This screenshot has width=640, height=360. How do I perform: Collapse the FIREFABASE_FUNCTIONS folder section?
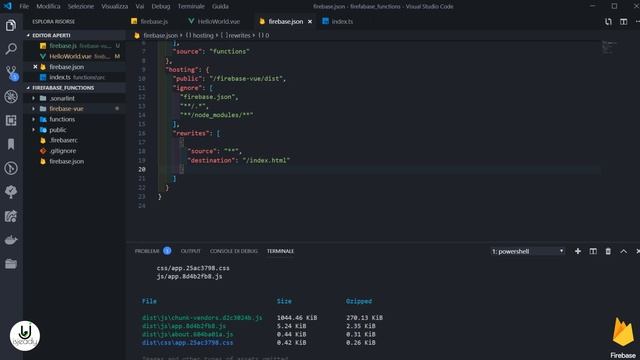coord(74,88)
